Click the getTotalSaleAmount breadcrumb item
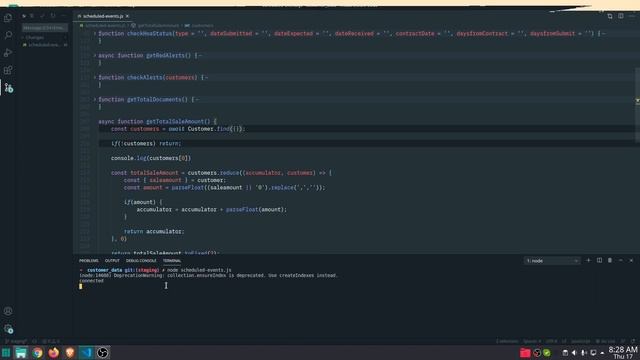 157,25
